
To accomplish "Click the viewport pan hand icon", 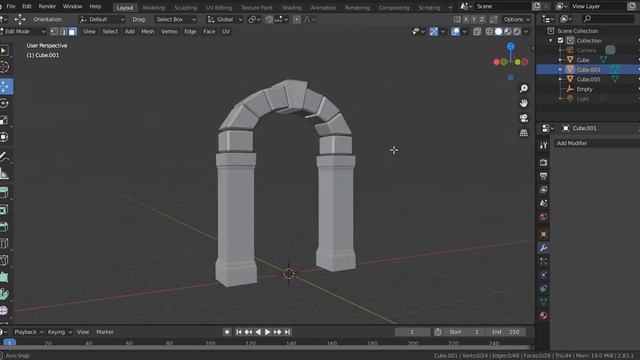I will click(x=524, y=103).
